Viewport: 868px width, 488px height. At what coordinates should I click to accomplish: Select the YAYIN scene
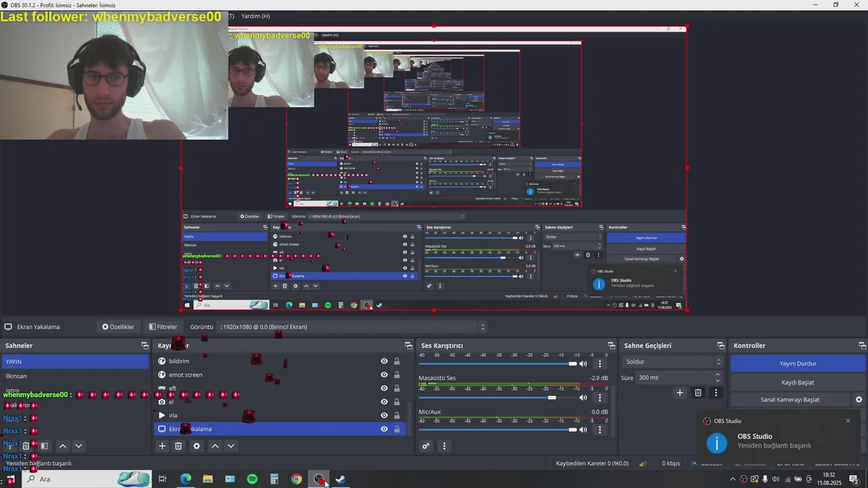click(75, 362)
